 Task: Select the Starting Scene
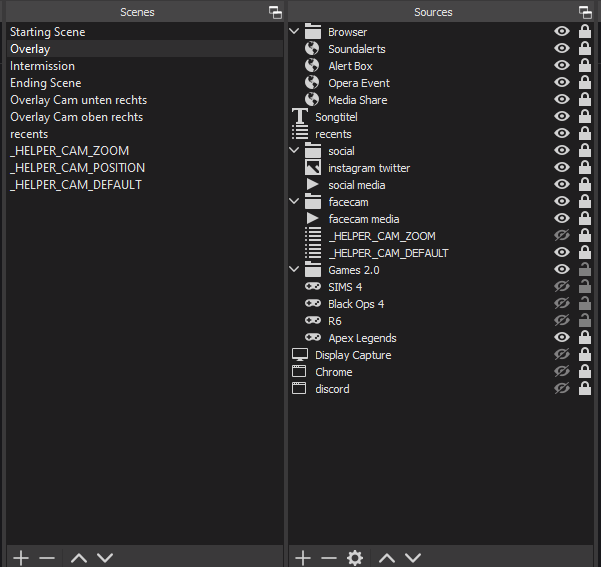click(47, 32)
